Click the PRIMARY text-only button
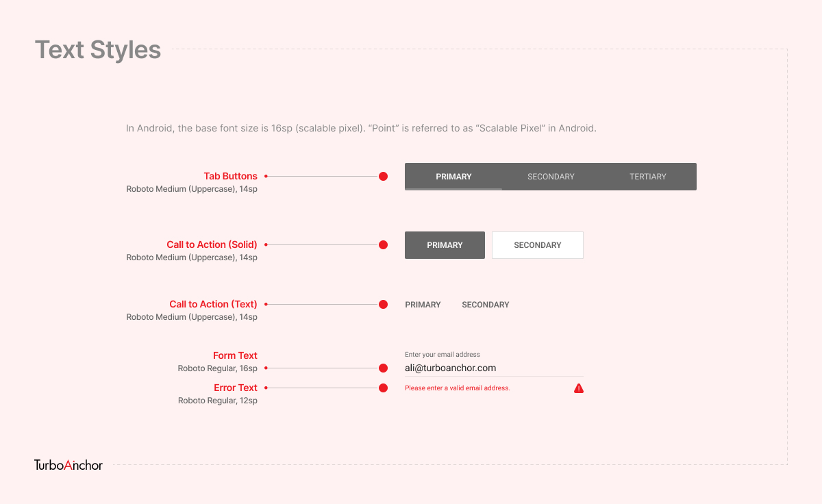Image resolution: width=822 pixels, height=504 pixels. [x=423, y=305]
